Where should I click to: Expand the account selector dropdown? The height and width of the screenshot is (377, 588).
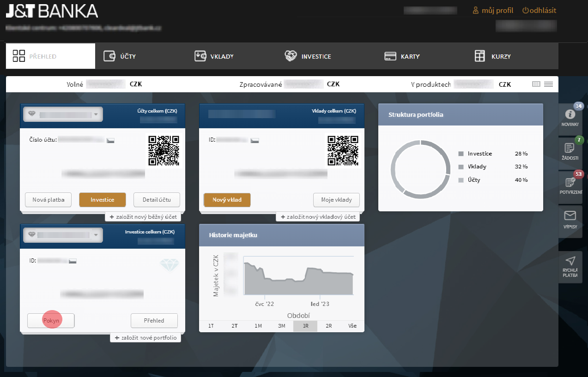click(x=96, y=114)
